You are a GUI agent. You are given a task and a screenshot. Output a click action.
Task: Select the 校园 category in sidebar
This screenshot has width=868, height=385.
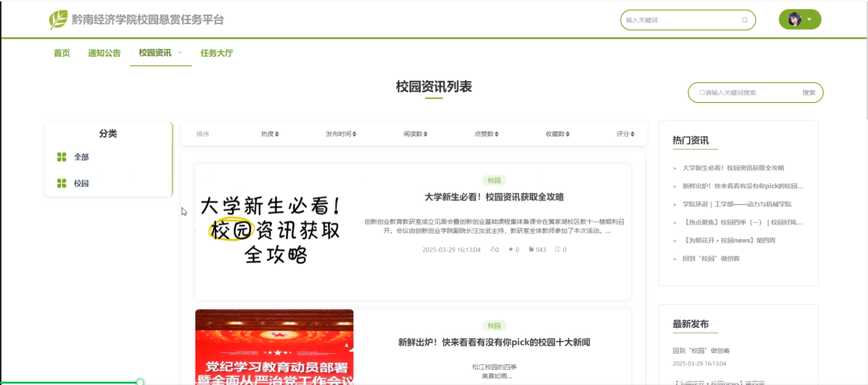(x=81, y=183)
